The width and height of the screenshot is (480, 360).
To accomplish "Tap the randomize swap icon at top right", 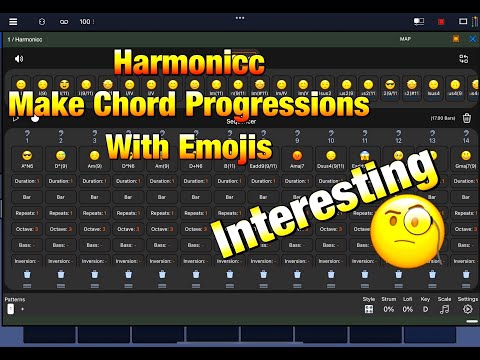I will (x=464, y=59).
